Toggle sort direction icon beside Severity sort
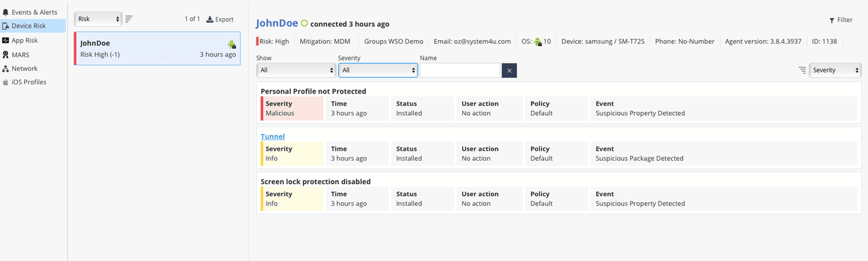Screen dimensions: 868x261 [x=802, y=70]
